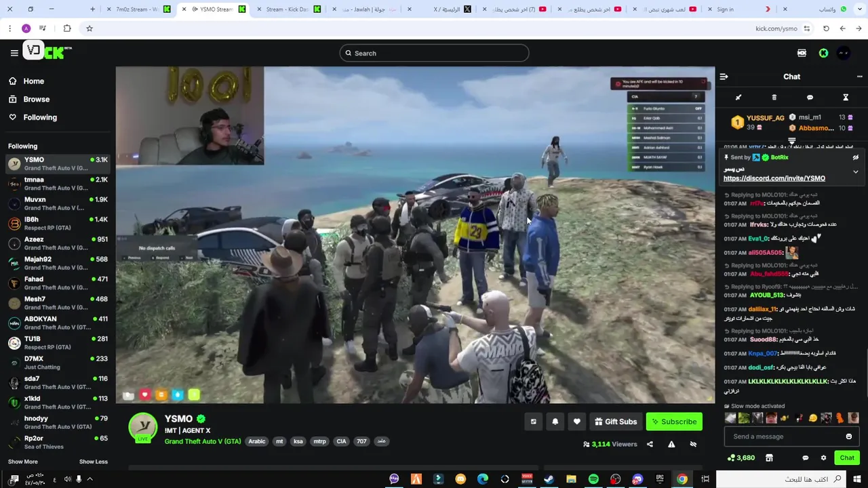
Task: Click the first emote in quick emote row
Action: (x=730, y=418)
